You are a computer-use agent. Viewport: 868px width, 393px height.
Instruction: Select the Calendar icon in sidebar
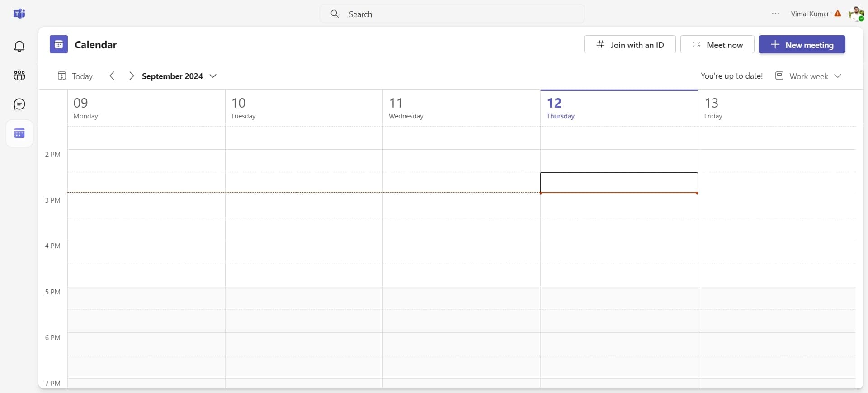(x=19, y=133)
